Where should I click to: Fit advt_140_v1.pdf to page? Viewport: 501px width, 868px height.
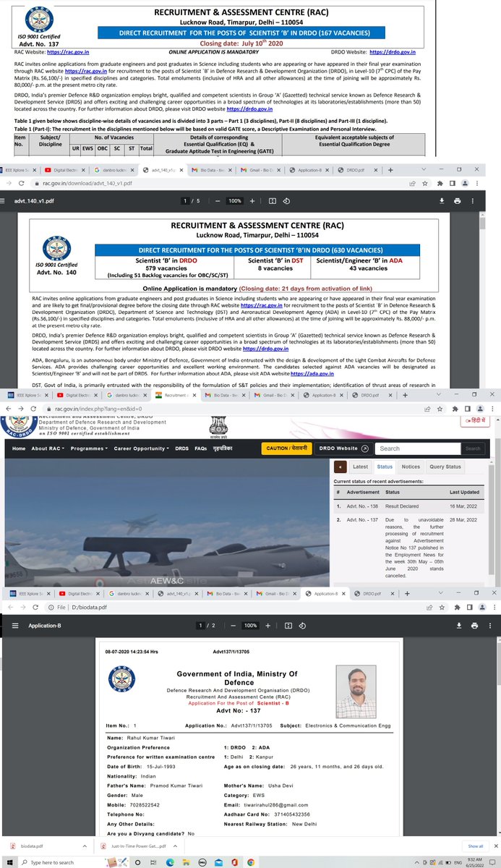[x=273, y=200]
